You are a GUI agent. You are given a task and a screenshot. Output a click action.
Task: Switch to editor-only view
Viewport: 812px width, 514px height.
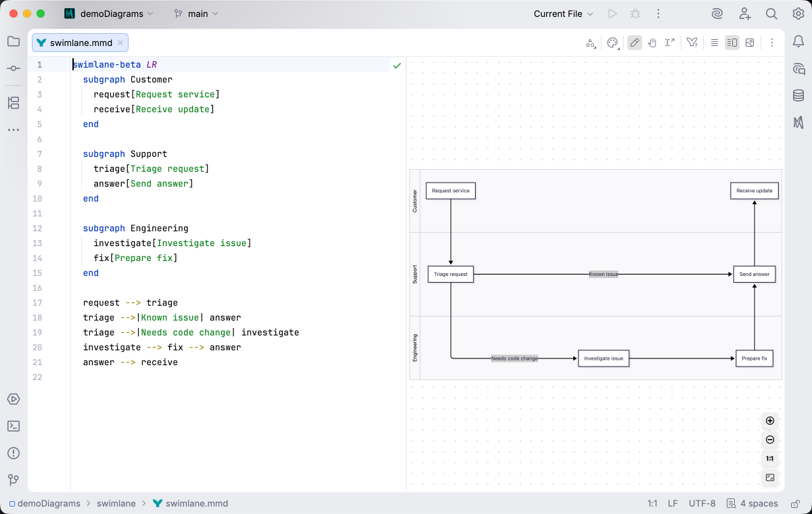715,43
